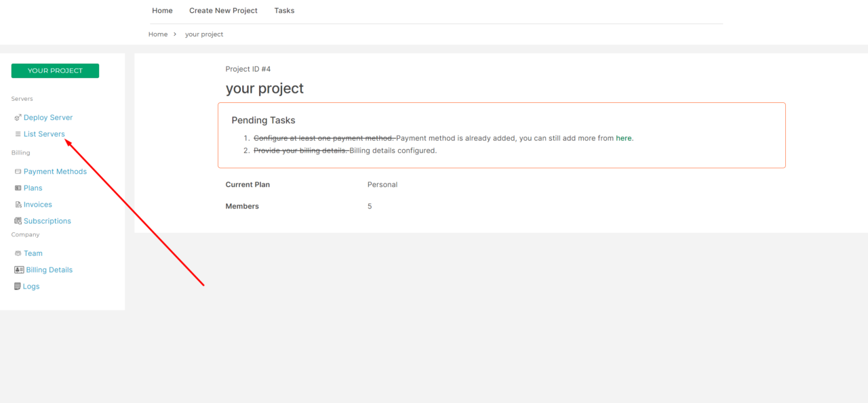
Task: Click the List Servers list icon
Action: 18,133
